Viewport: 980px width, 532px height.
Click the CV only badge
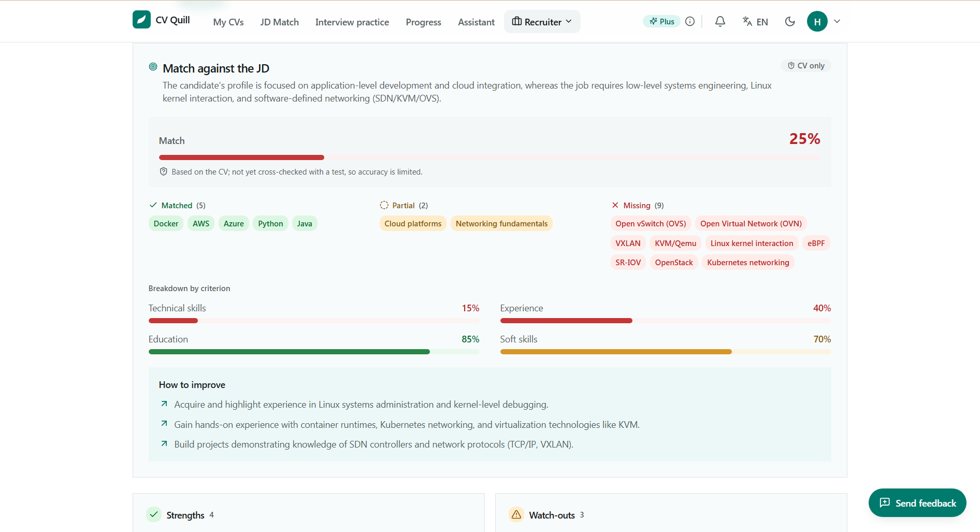(x=806, y=66)
